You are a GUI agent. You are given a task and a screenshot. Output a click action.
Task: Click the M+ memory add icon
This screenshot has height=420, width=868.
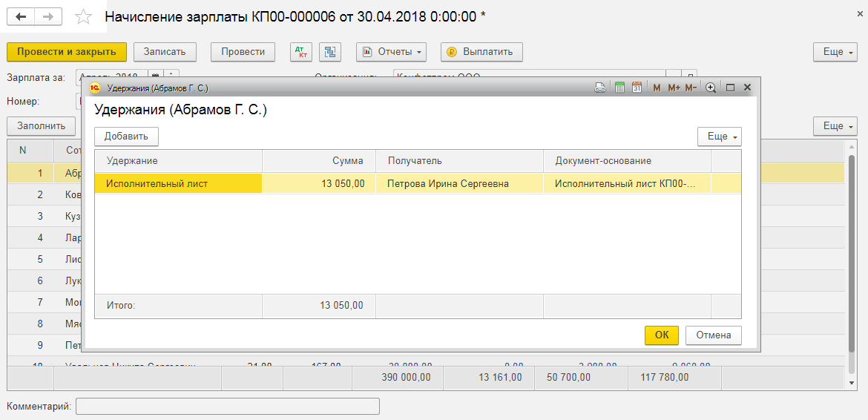click(673, 88)
